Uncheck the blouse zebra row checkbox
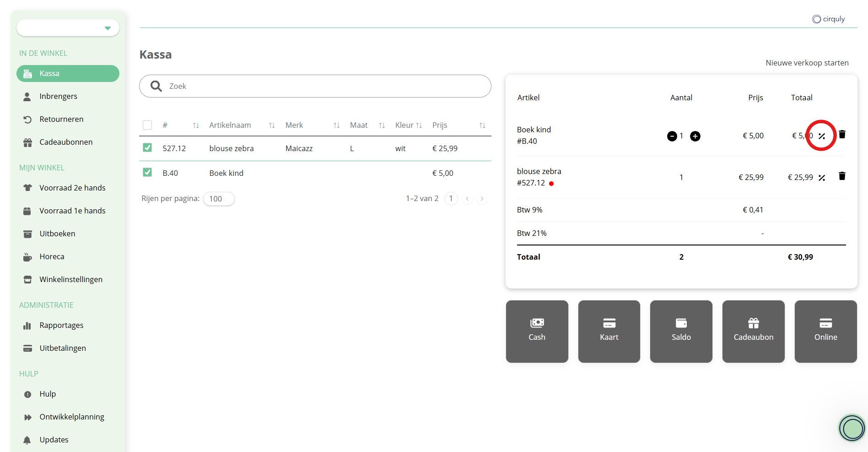 pos(147,147)
